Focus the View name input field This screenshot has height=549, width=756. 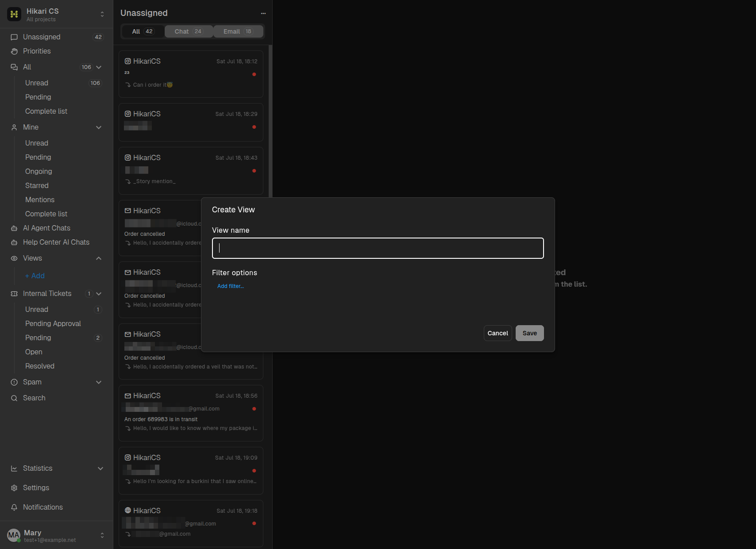pyautogui.click(x=378, y=248)
